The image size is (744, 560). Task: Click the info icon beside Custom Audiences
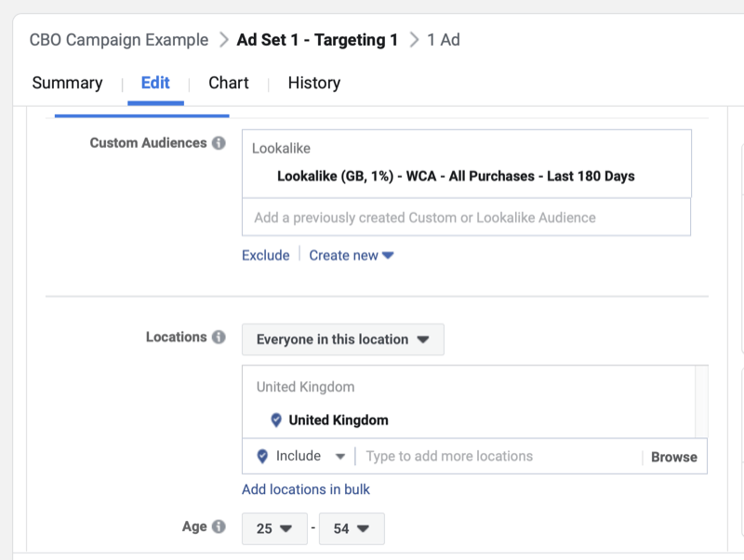click(x=220, y=143)
